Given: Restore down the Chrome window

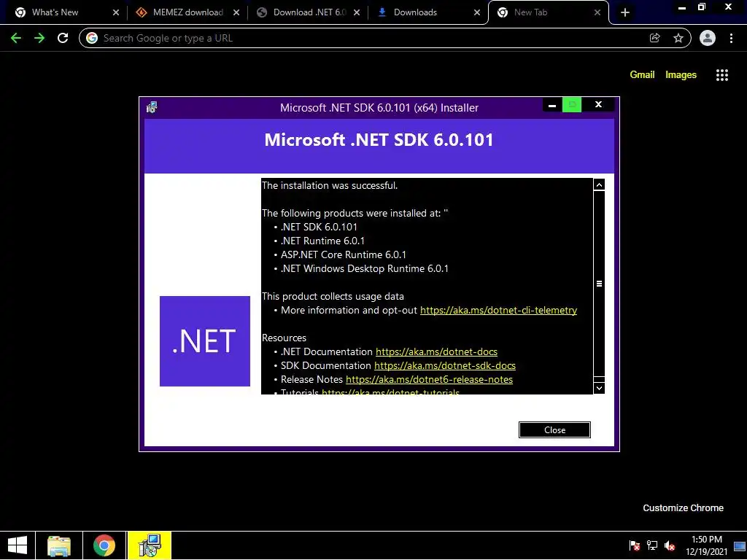Looking at the screenshot, I should pos(701,7).
